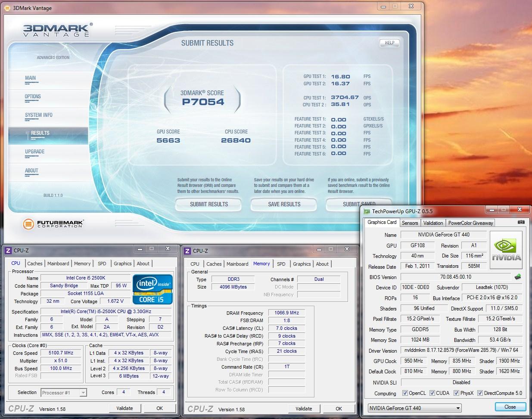Click the GPU-Z Name field NVIDIA GeForce GT 440

[x=444, y=235]
